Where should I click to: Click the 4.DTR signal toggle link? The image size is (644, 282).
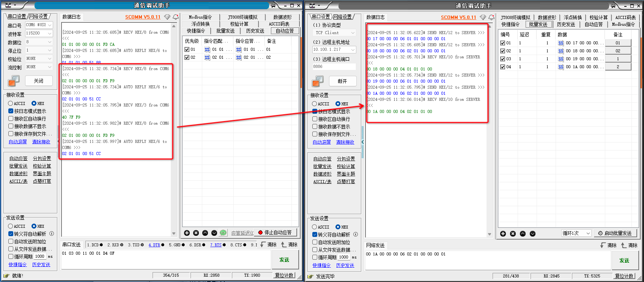[154, 245]
